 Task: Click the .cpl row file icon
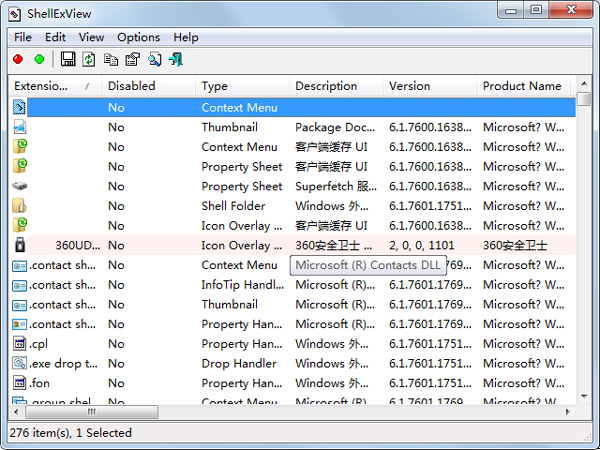[19, 344]
